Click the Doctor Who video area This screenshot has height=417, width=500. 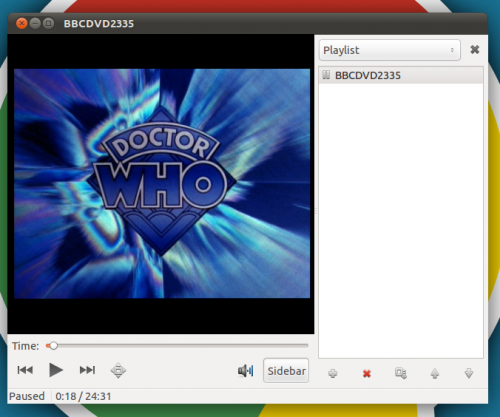coord(162,184)
